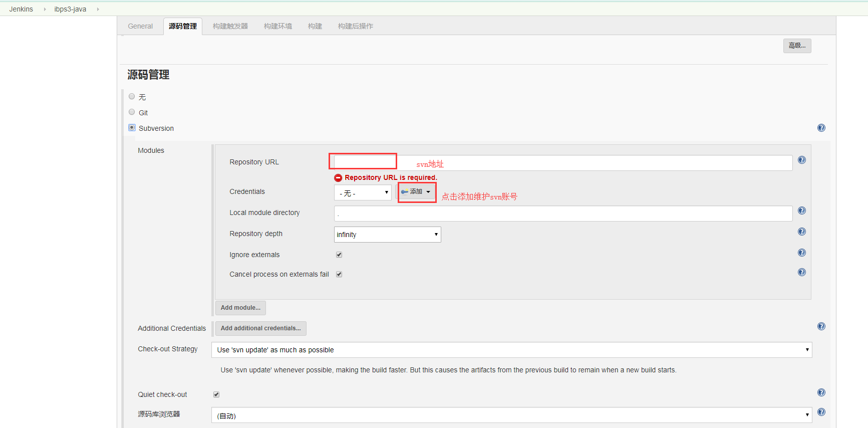Viewport: 868px width, 428px height.
Task: Select the Git radio button
Action: pyautogui.click(x=132, y=112)
